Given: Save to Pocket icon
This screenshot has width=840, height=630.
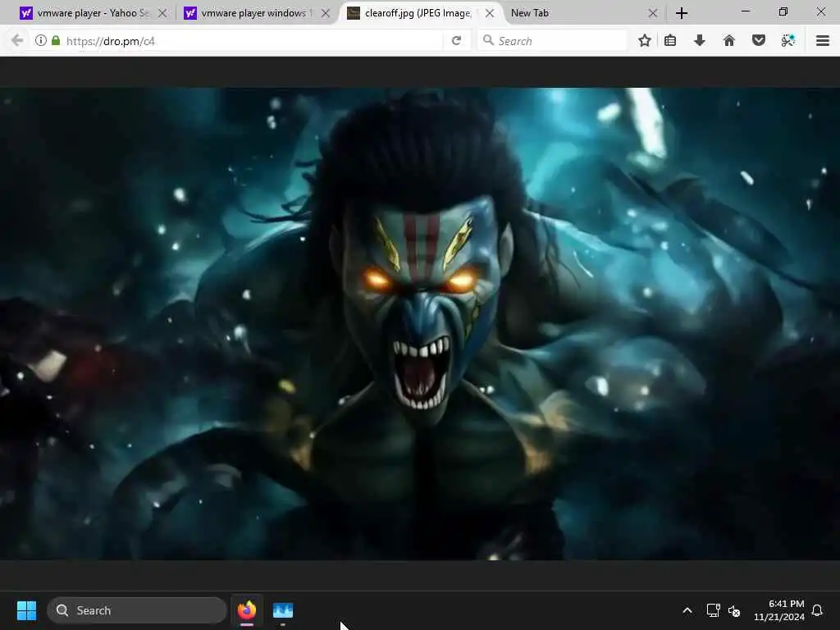Looking at the screenshot, I should coord(759,40).
